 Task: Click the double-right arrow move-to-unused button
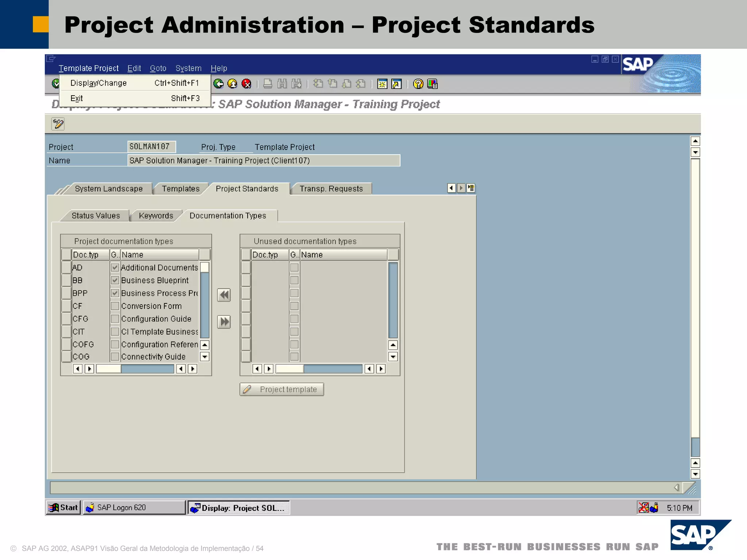(x=224, y=322)
